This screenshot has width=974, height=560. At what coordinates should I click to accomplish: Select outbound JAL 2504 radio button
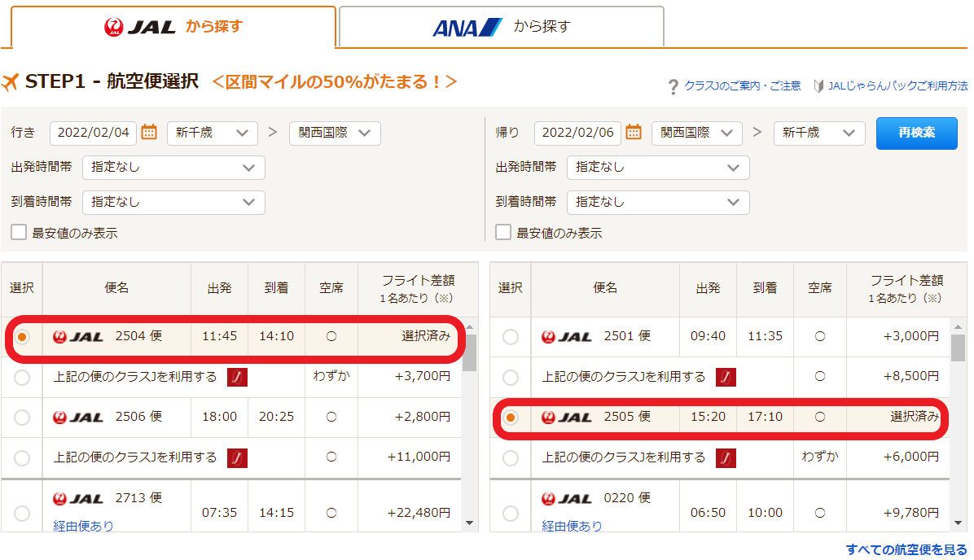pyautogui.click(x=22, y=336)
